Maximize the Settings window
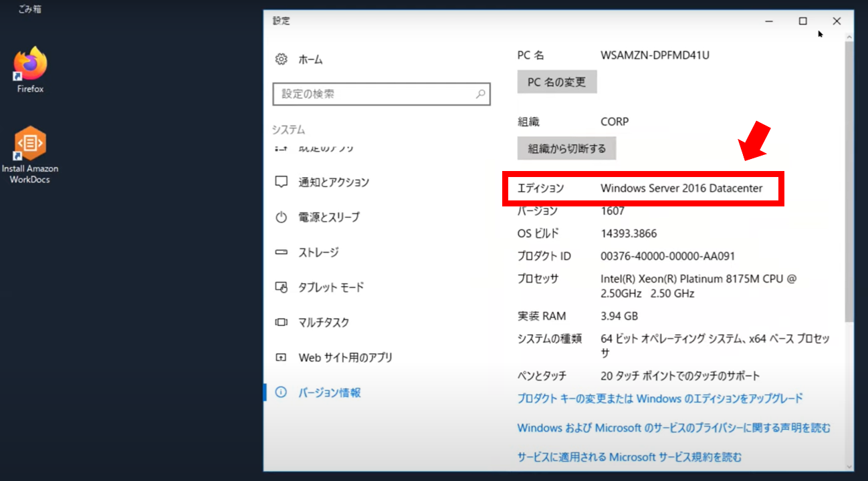Screen dimensions: 868x481 (x=802, y=21)
